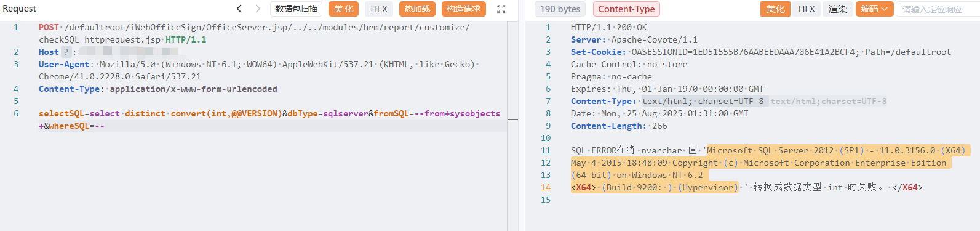Click 美化 in the Request panel
The width and height of the screenshot is (980, 231).
tap(343, 9)
